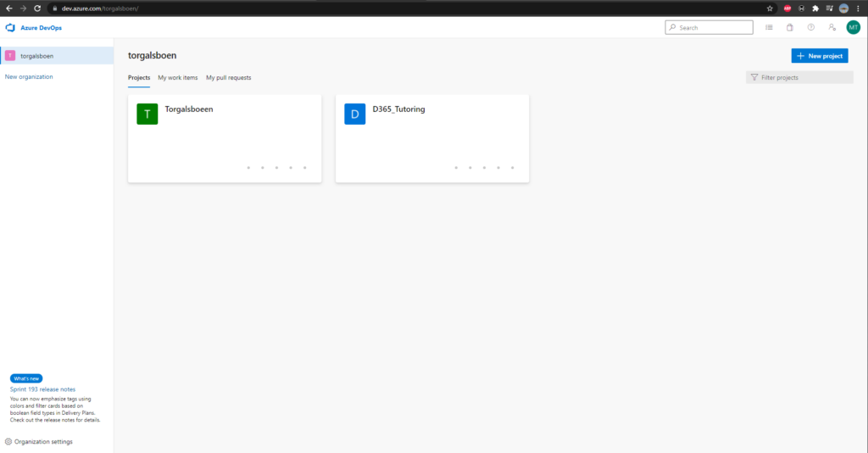This screenshot has width=868, height=453.
Task: Open the media control music list icon
Action: click(x=829, y=8)
